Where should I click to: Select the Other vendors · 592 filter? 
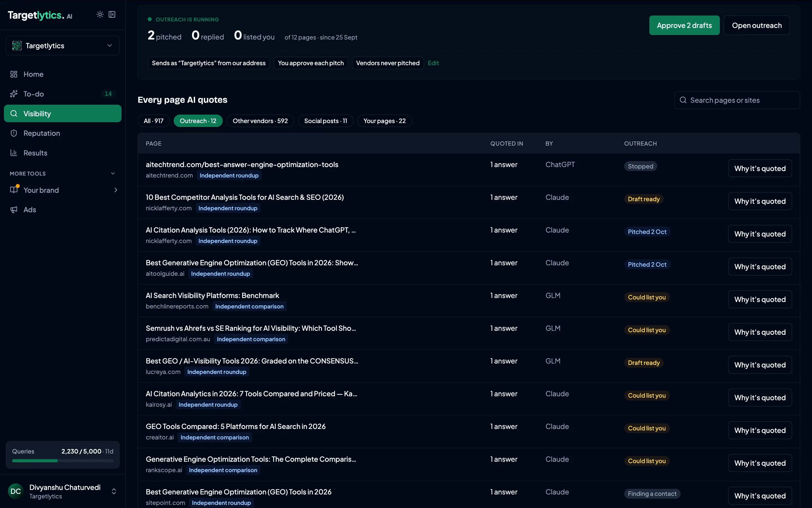tap(261, 121)
